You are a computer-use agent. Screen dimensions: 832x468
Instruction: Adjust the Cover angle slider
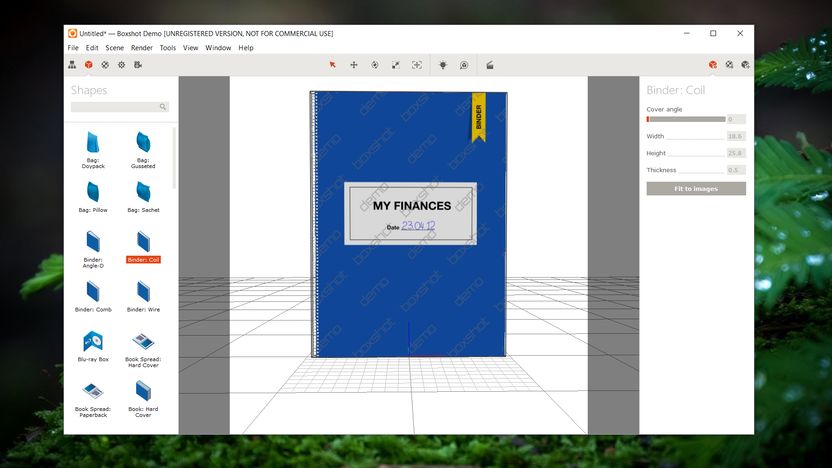[x=686, y=119]
